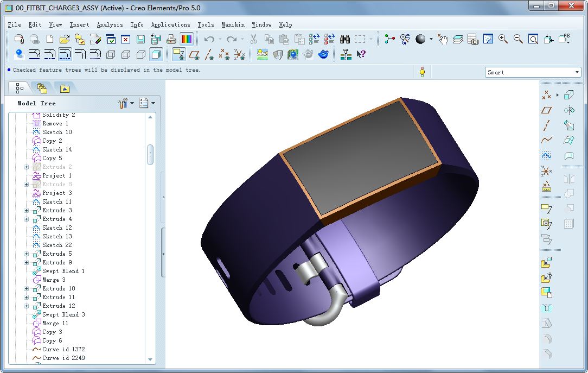
Task: Click the Datum Coordinate System tool
Action: click(x=547, y=171)
